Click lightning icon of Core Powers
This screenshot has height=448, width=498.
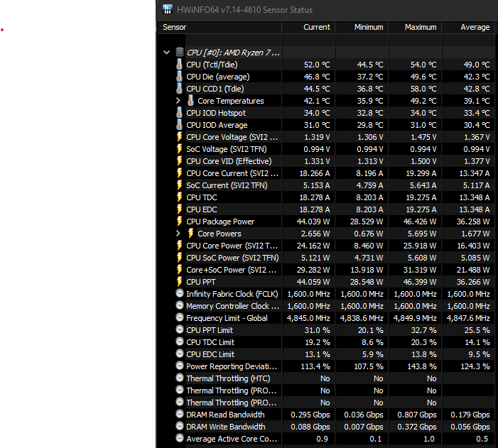click(190, 234)
